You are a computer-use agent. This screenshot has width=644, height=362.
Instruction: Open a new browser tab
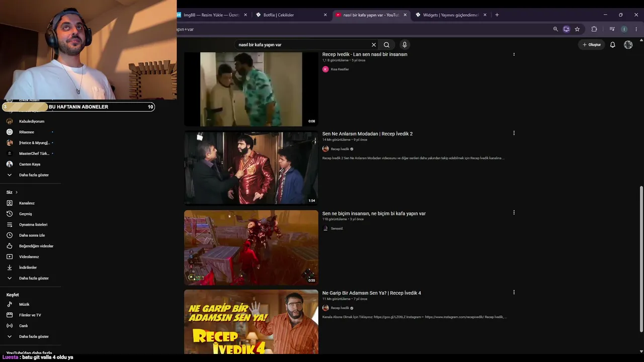[497, 15]
